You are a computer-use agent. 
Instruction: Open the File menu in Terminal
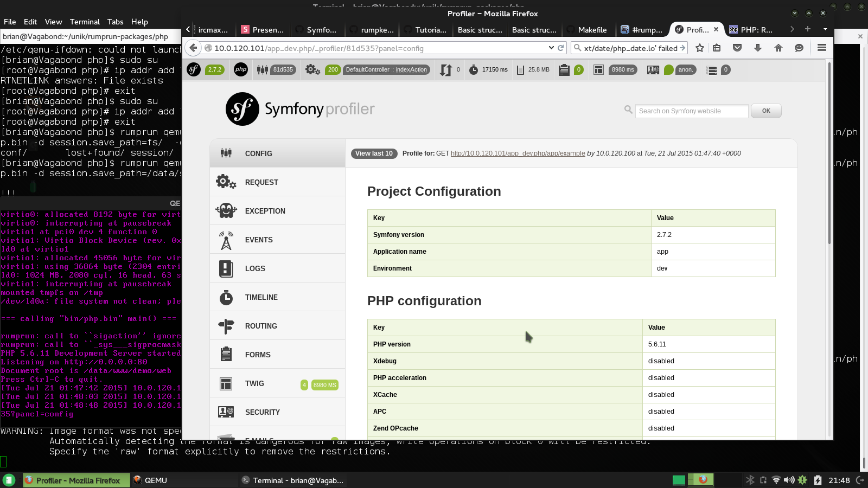pos(10,22)
